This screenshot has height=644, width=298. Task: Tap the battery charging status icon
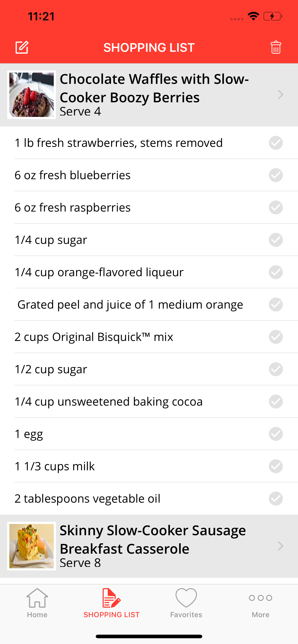273,17
